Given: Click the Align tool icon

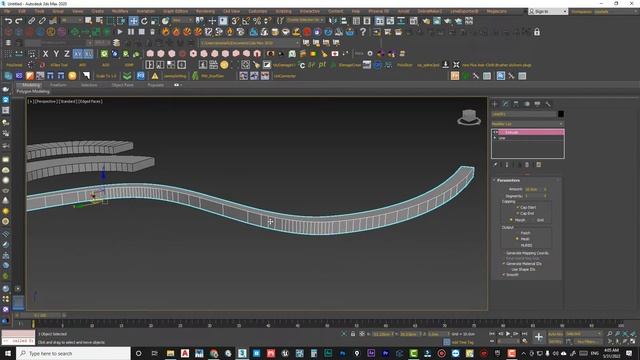Looking at the screenshot, I should click(x=344, y=20).
